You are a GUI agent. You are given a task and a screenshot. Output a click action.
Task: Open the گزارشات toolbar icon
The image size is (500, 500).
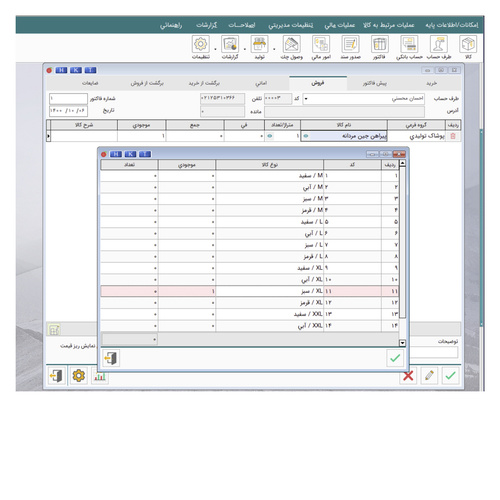click(230, 44)
